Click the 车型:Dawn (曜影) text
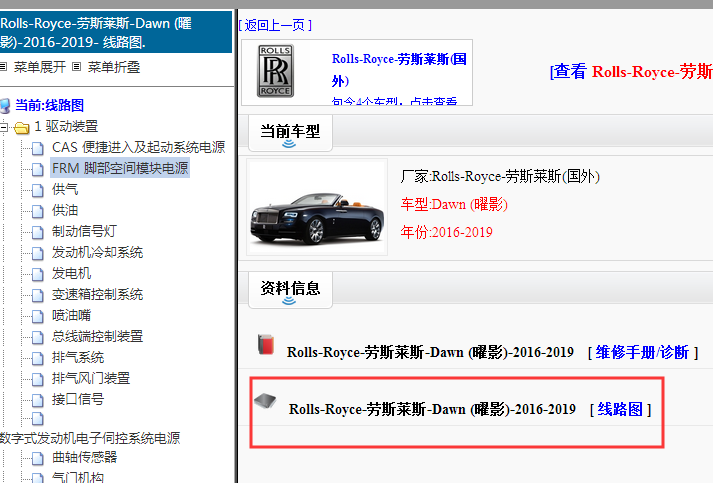The image size is (713, 483). [x=454, y=204]
